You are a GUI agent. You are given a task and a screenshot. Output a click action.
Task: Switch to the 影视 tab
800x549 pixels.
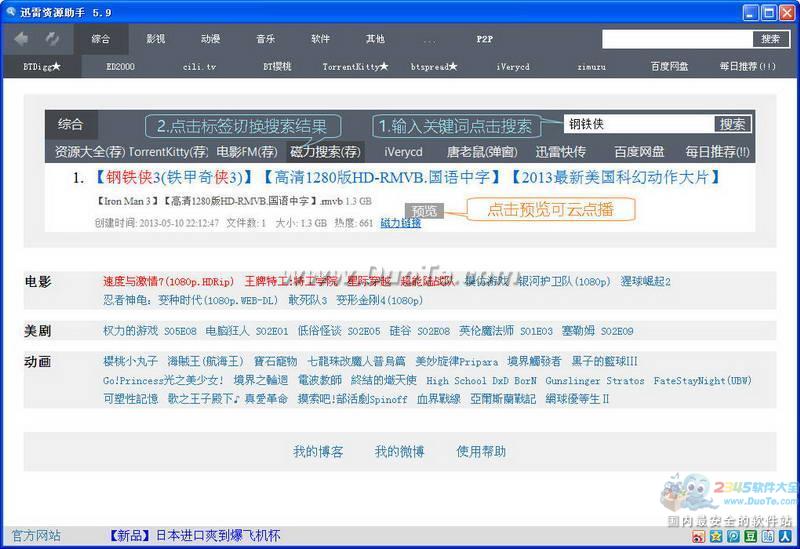156,39
